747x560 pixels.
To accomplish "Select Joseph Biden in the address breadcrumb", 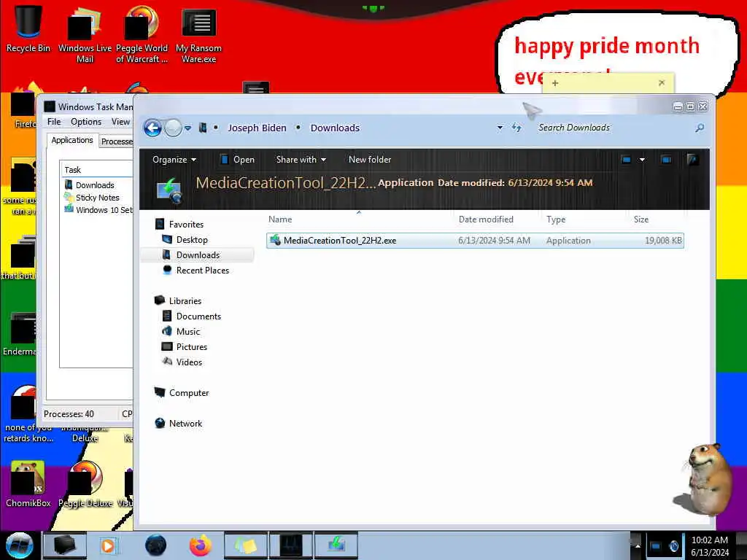I will click(258, 128).
